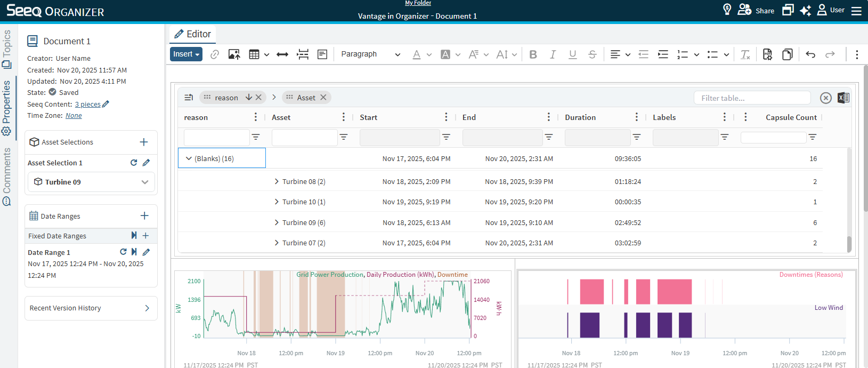Refresh Asset Selection 1

coord(134,163)
